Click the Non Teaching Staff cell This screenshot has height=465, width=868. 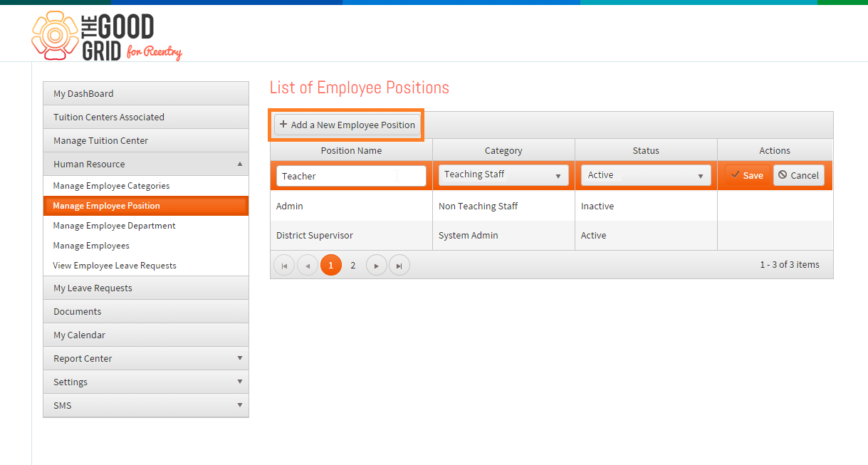coord(503,206)
